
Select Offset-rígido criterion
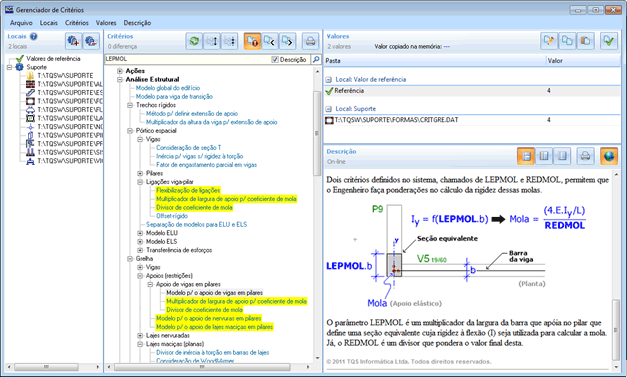point(172,216)
